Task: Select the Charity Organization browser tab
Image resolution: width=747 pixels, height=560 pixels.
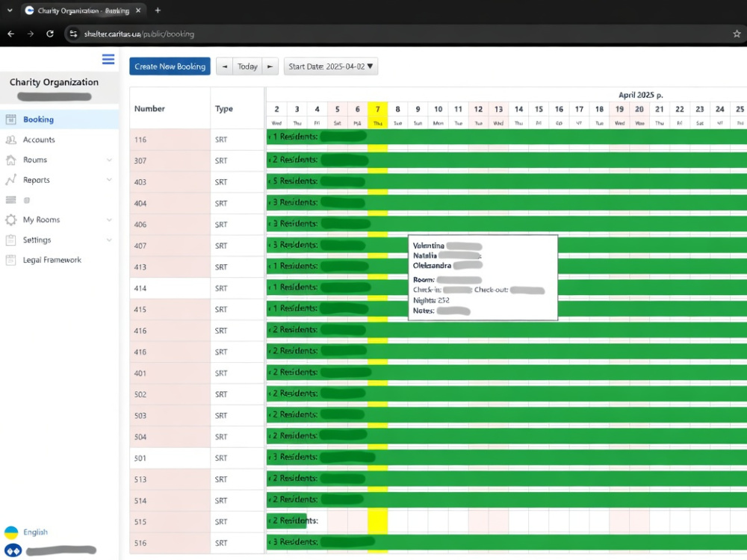Action: point(84,10)
